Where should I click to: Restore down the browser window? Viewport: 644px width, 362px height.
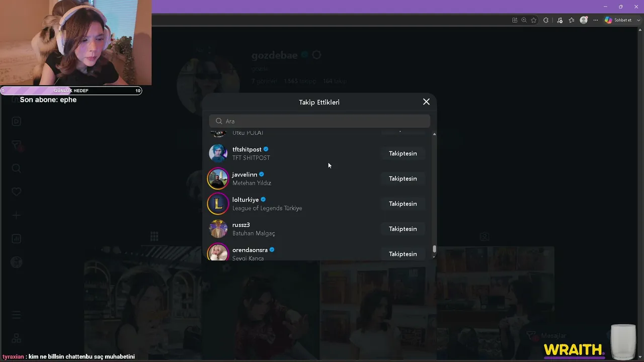coord(620,7)
